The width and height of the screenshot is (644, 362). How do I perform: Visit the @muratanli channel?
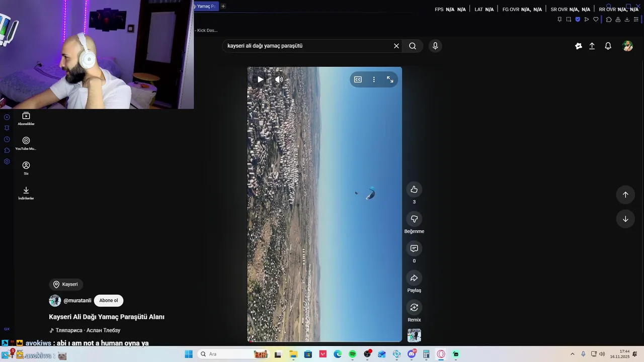pos(77,301)
